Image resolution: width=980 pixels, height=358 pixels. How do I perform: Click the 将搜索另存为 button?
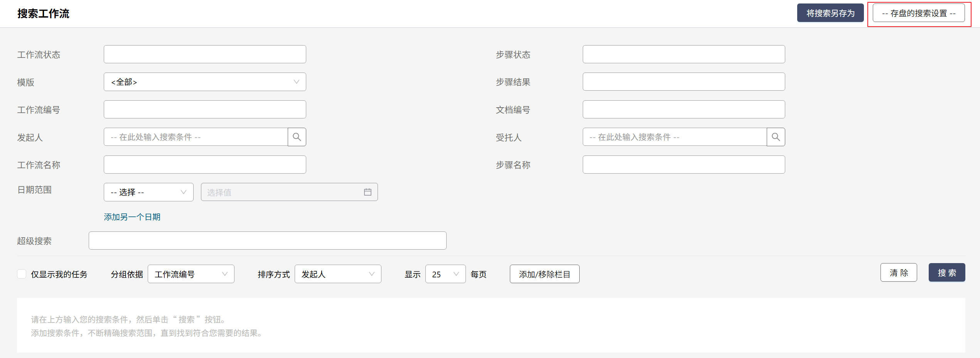[830, 13]
